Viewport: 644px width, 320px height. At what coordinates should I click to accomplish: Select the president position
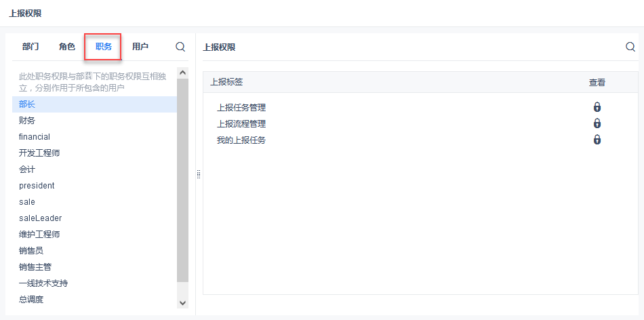[94, 186]
